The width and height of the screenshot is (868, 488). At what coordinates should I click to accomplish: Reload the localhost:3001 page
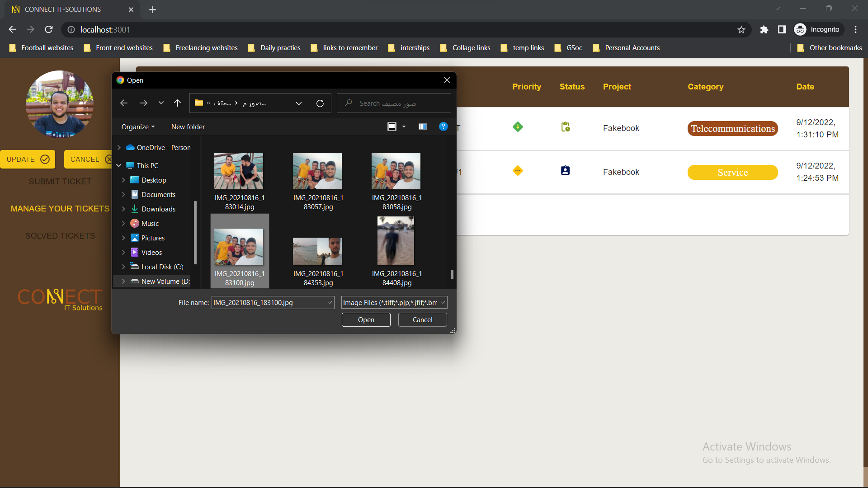49,29
